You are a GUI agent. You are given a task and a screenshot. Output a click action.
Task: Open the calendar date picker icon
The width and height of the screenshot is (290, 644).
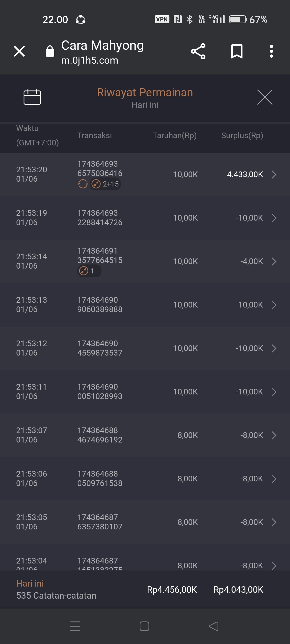(x=32, y=97)
